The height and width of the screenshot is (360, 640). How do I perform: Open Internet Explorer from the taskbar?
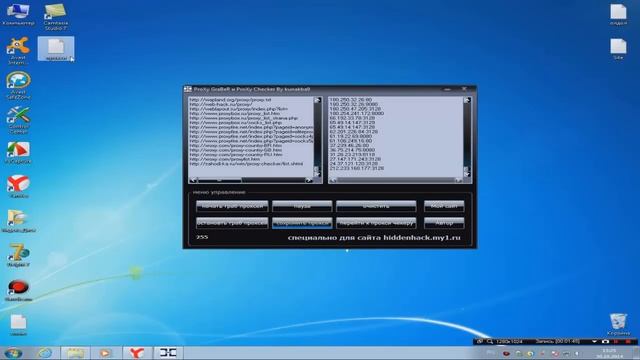[x=44, y=353]
